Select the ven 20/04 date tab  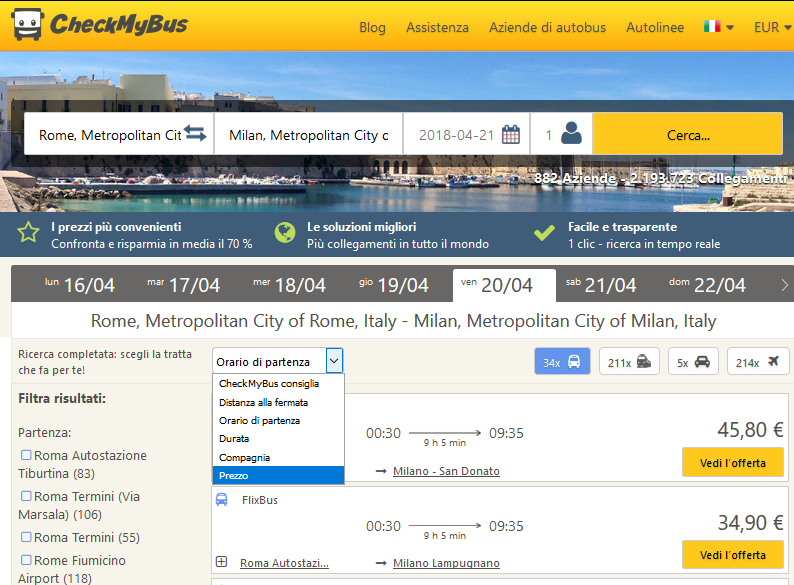coord(504,285)
